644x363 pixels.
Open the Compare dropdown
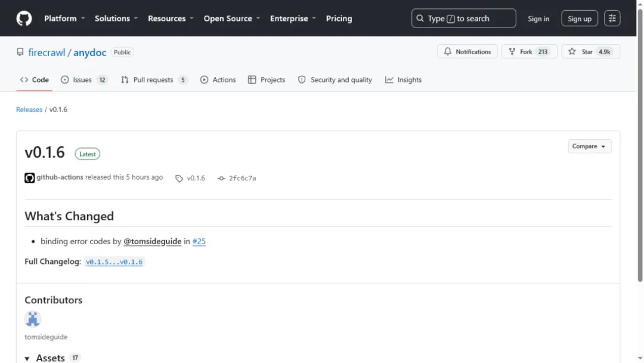(589, 146)
